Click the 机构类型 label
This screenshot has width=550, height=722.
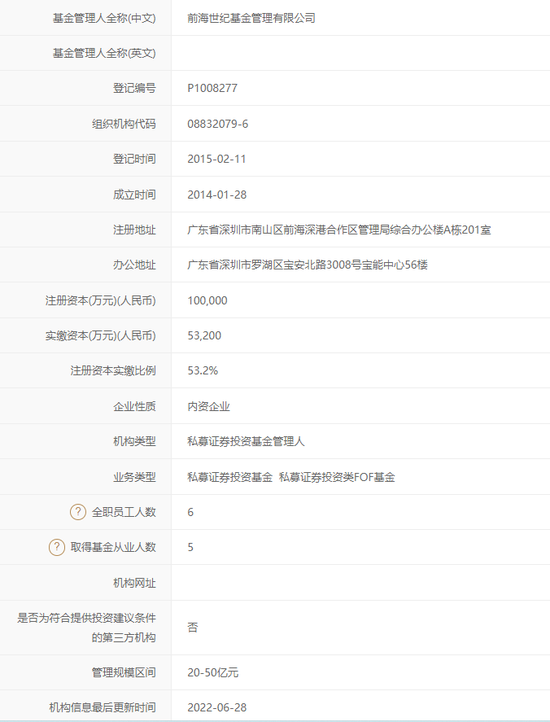click(135, 441)
